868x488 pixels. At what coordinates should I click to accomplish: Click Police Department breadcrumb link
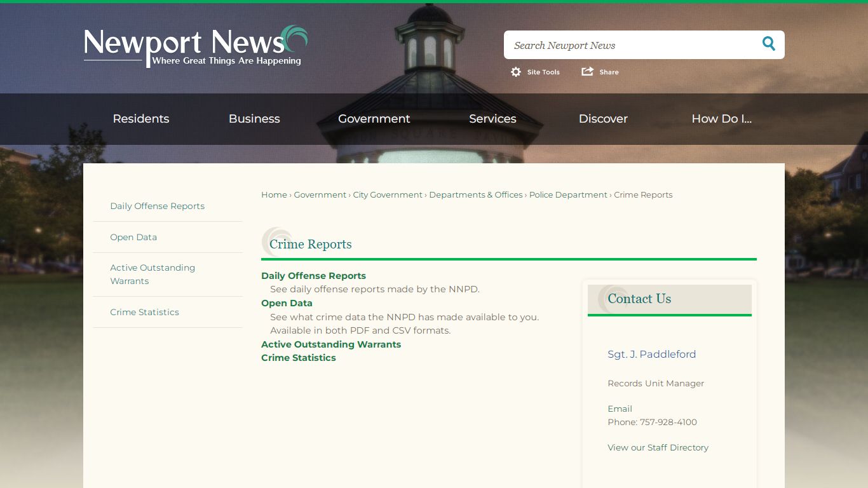point(568,195)
